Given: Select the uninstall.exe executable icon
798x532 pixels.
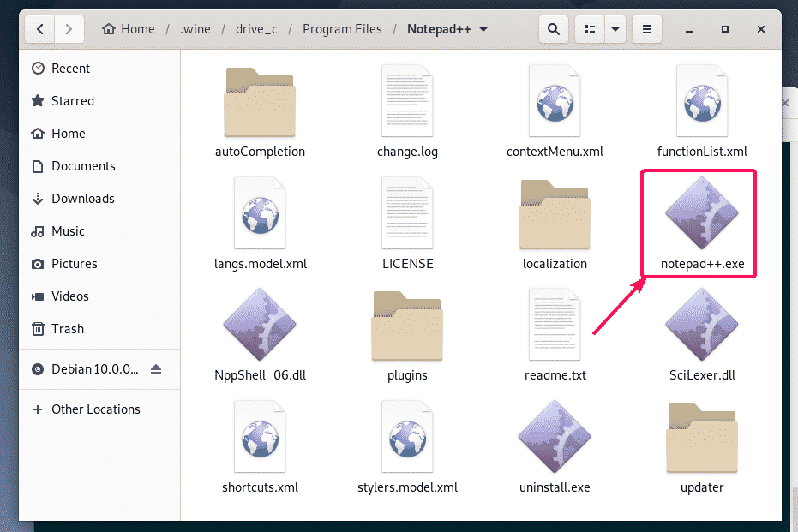Looking at the screenshot, I should pyautogui.click(x=555, y=436).
